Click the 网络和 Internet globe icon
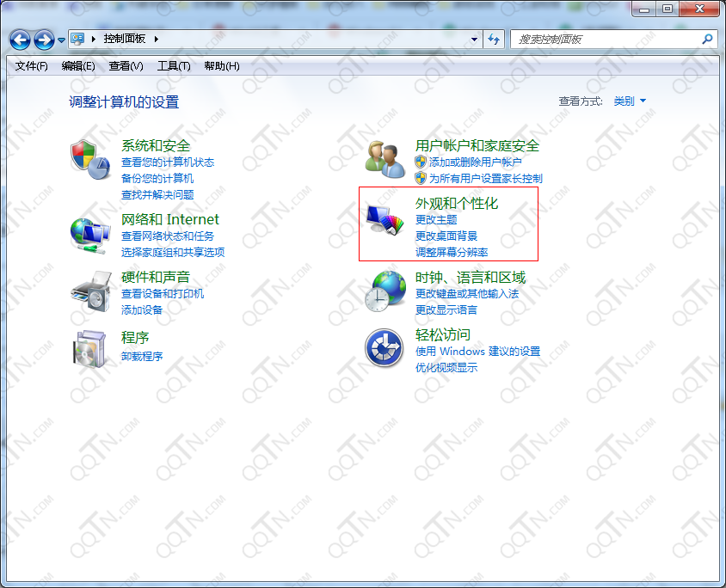Screen dimensions: 726x588 point(90,233)
